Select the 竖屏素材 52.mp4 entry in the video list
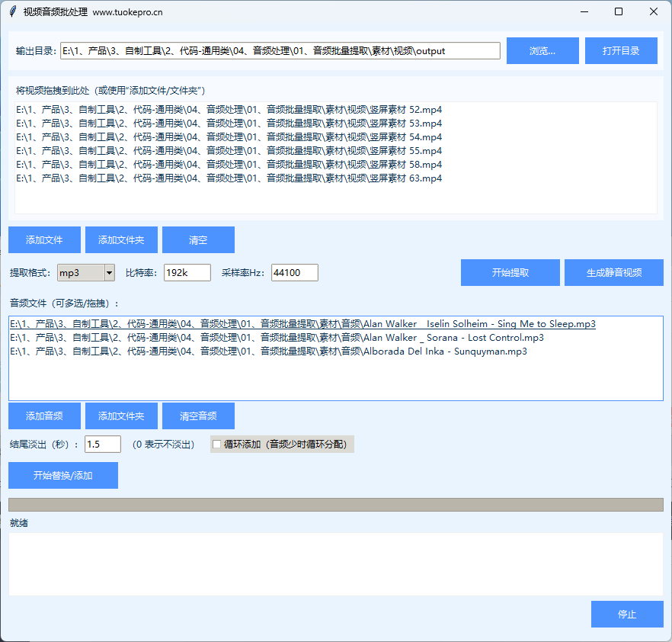Viewport: 672px width, 642px height. 229,110
